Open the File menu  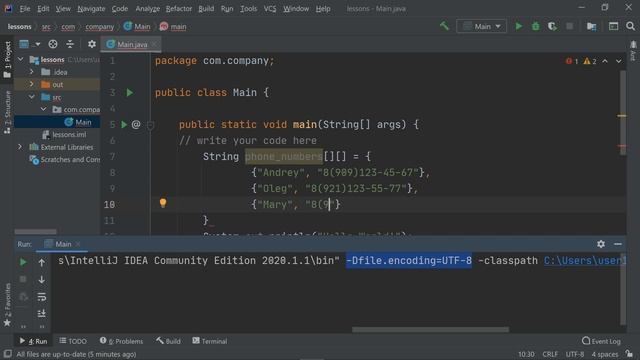(x=24, y=9)
